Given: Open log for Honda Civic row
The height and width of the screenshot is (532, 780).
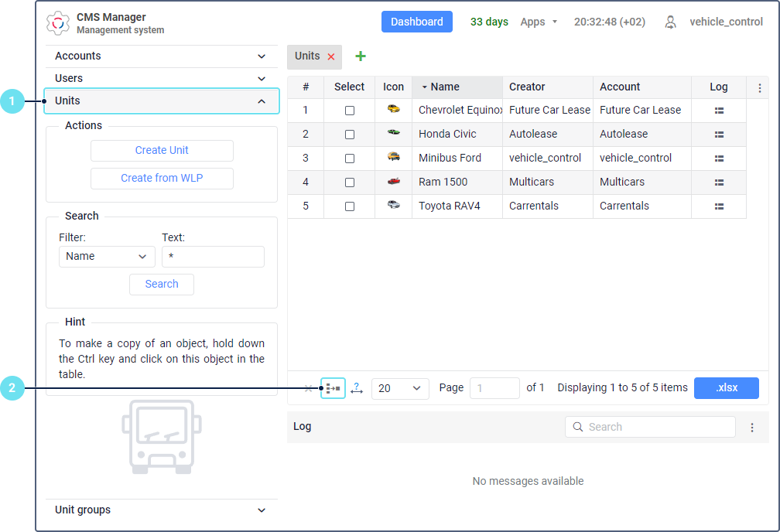Looking at the screenshot, I should pos(719,135).
